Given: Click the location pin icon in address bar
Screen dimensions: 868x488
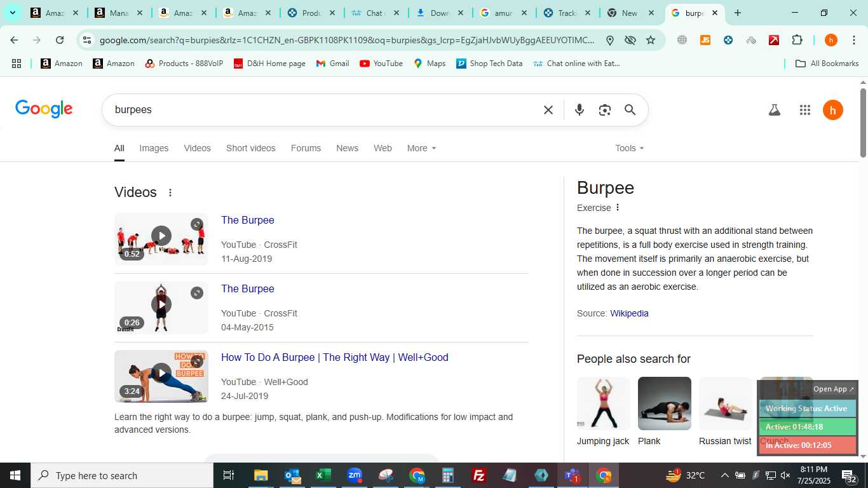Looking at the screenshot, I should [609, 40].
